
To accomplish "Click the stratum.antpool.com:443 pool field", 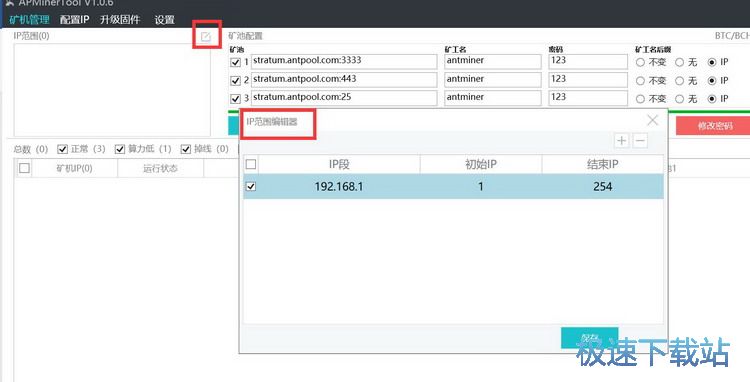I will pyautogui.click(x=344, y=79).
